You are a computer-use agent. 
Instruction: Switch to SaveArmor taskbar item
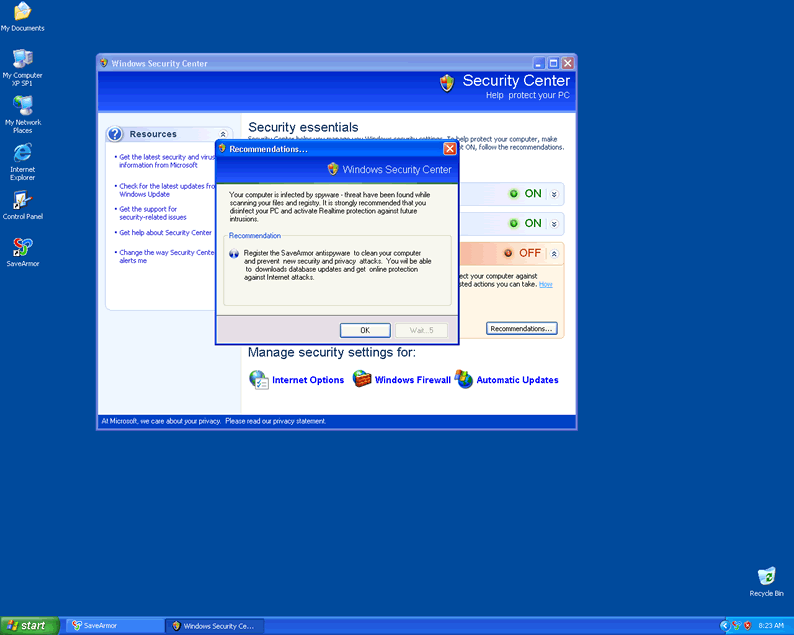click(x=114, y=626)
